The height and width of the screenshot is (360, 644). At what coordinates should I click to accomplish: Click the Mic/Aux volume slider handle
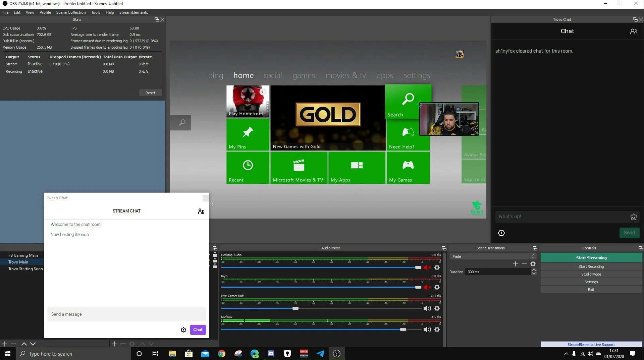coord(403,329)
